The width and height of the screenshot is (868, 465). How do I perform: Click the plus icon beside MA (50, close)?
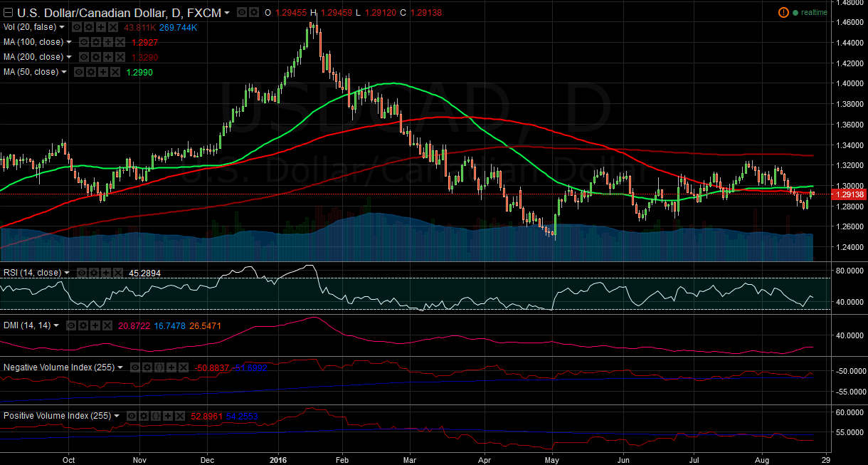(x=102, y=72)
